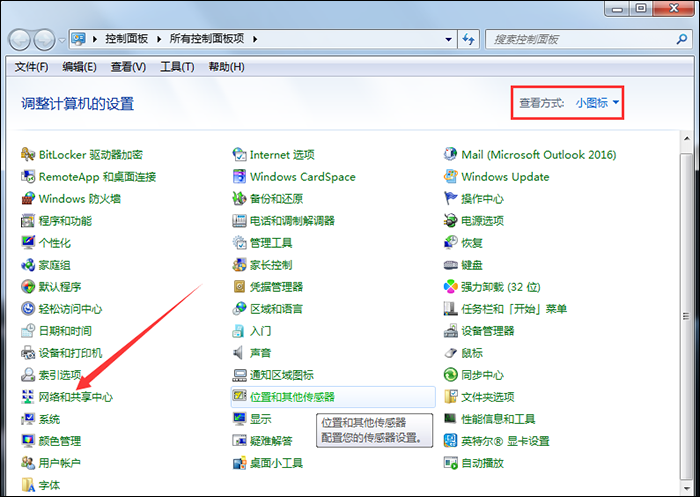Click the Internet 选项 link
The image size is (700, 497).
(282, 155)
